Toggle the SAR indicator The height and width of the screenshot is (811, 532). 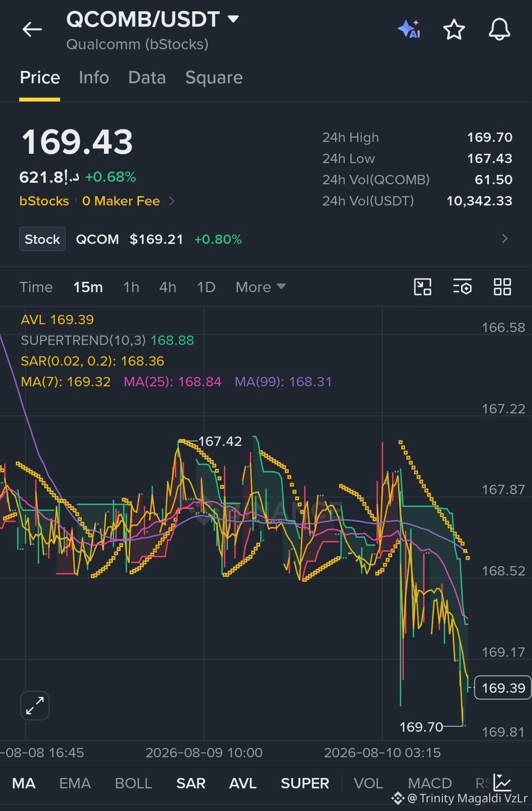tap(191, 783)
